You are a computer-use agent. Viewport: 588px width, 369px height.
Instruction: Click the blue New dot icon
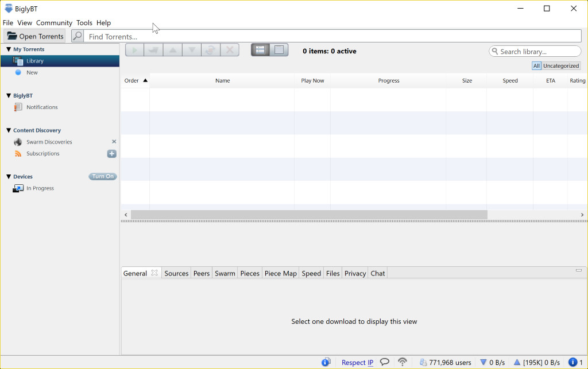tap(18, 72)
